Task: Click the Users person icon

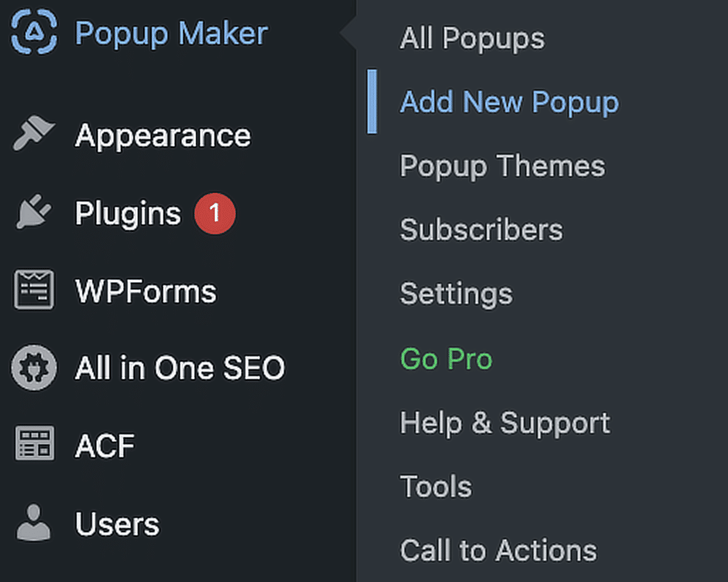Action: [31, 524]
